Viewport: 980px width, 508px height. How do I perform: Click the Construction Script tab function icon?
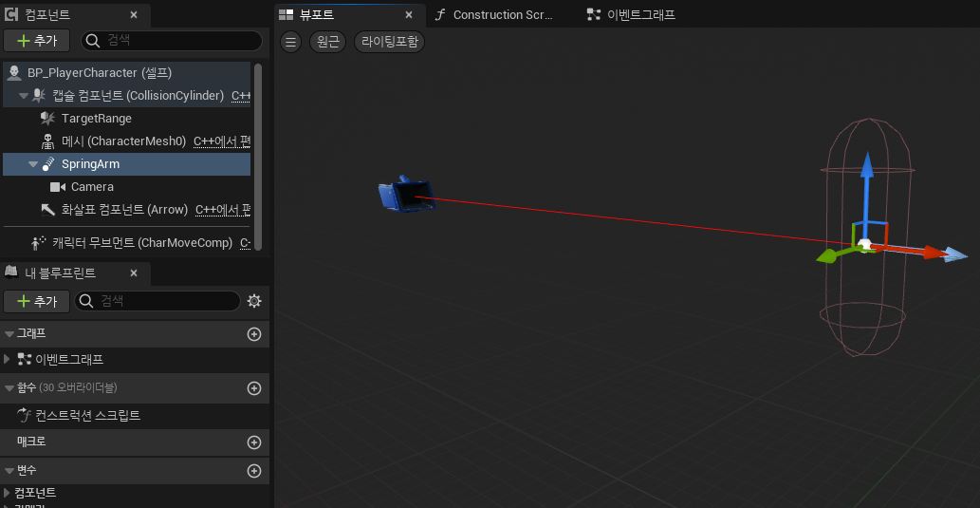(x=440, y=15)
